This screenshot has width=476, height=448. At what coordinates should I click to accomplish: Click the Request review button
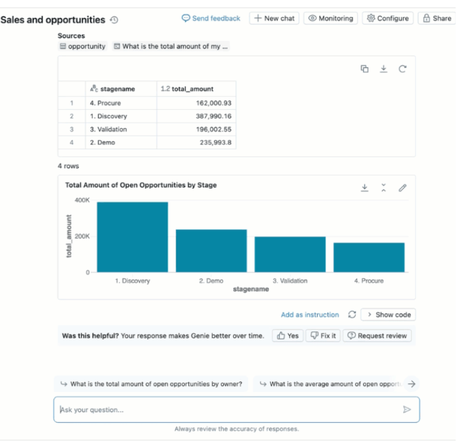377,336
